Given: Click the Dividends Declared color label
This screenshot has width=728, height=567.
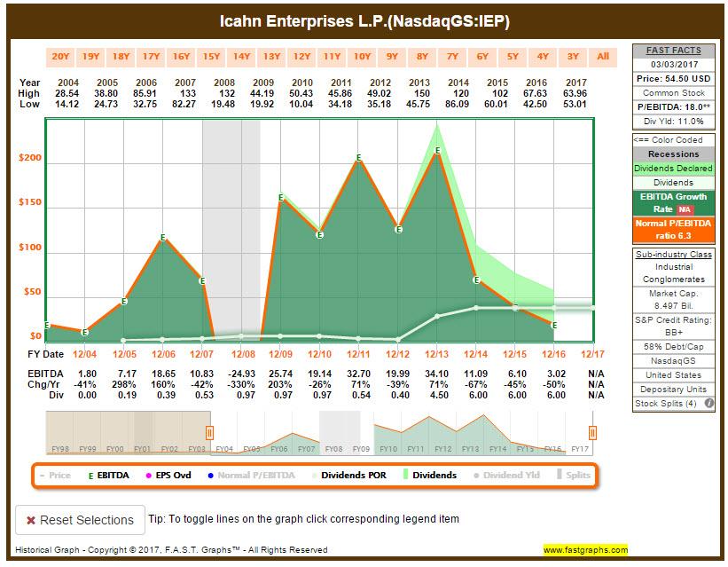Looking at the screenshot, I should 674,169.
